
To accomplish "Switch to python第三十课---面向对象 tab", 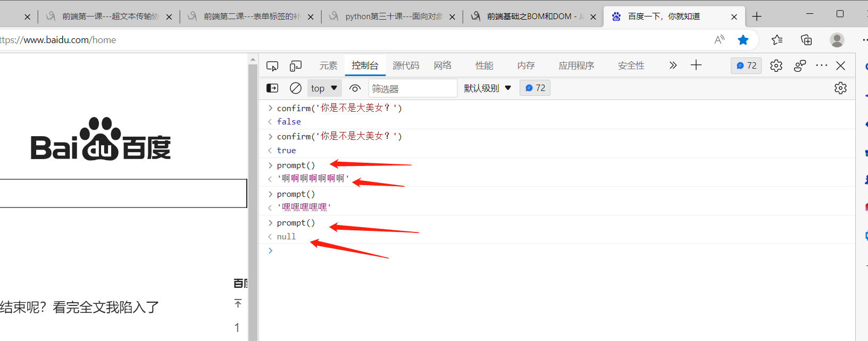I will 392,16.
